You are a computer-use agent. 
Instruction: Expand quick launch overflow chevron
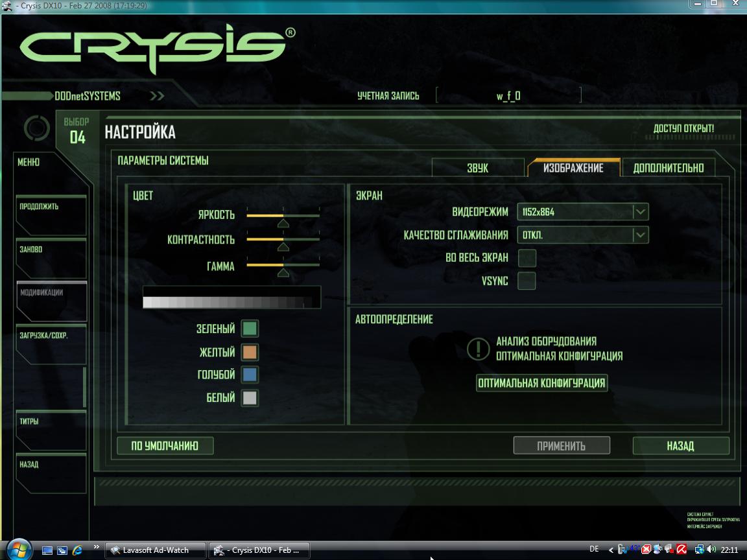click(96, 546)
